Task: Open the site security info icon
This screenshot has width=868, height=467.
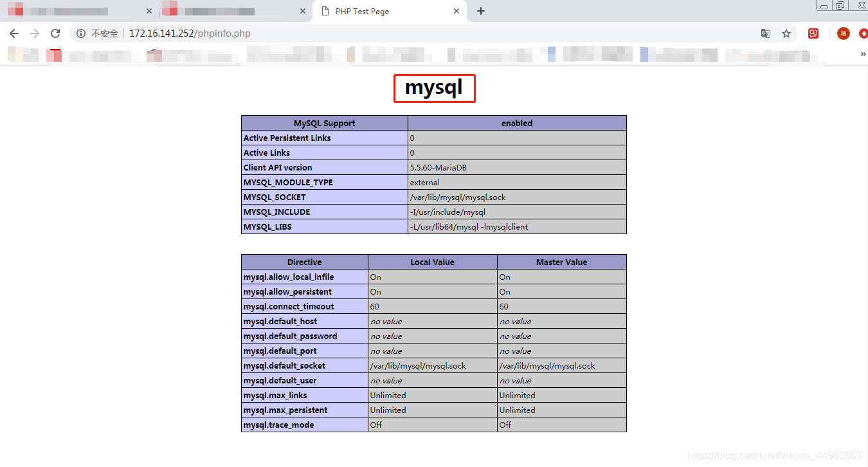Action: pos(81,33)
